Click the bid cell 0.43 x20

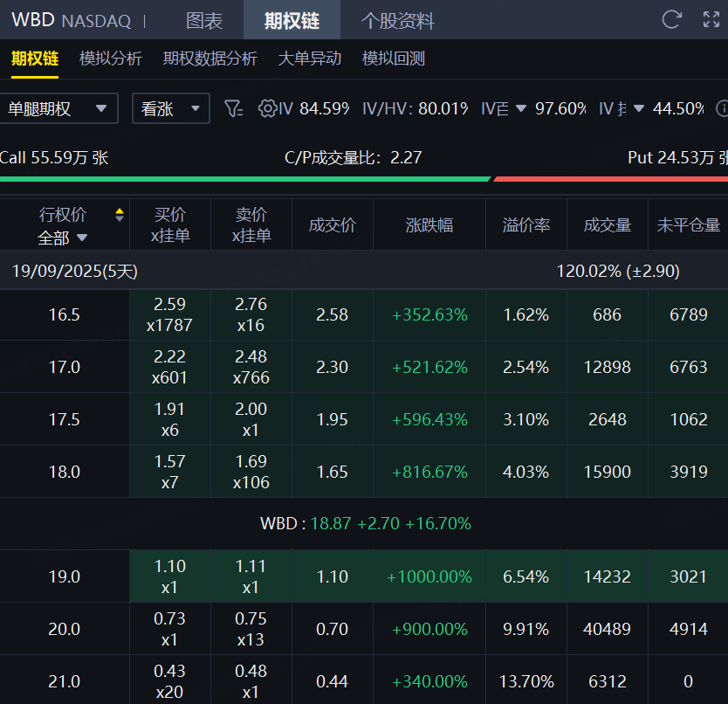point(170,681)
